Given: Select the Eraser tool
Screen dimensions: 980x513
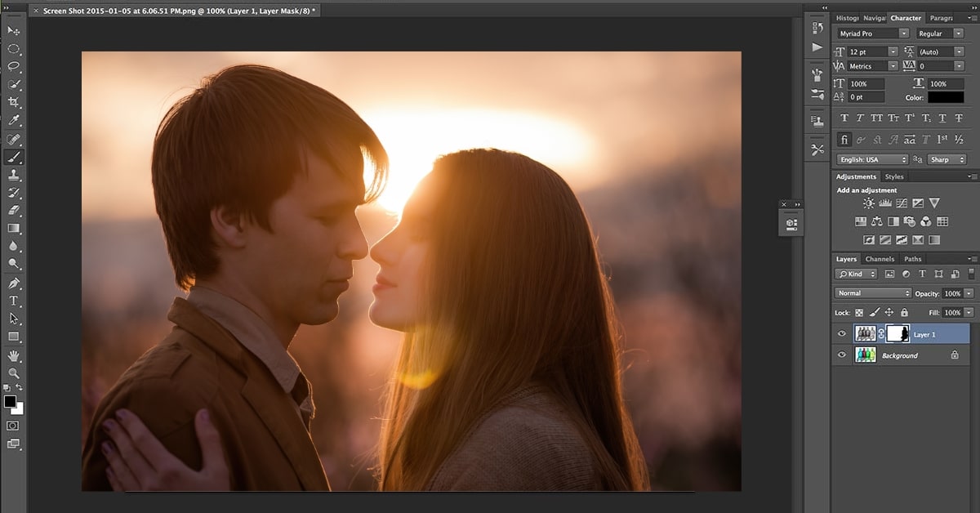Looking at the screenshot, I should click(x=14, y=210).
